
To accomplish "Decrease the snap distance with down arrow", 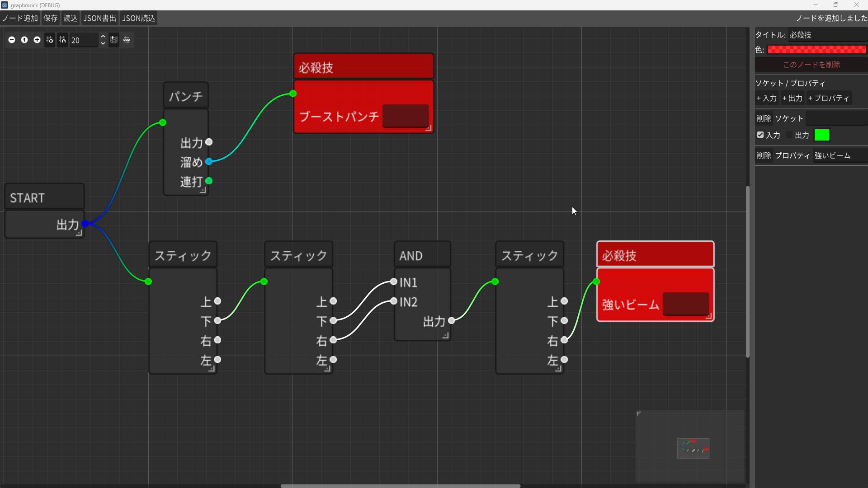I will coord(103,43).
